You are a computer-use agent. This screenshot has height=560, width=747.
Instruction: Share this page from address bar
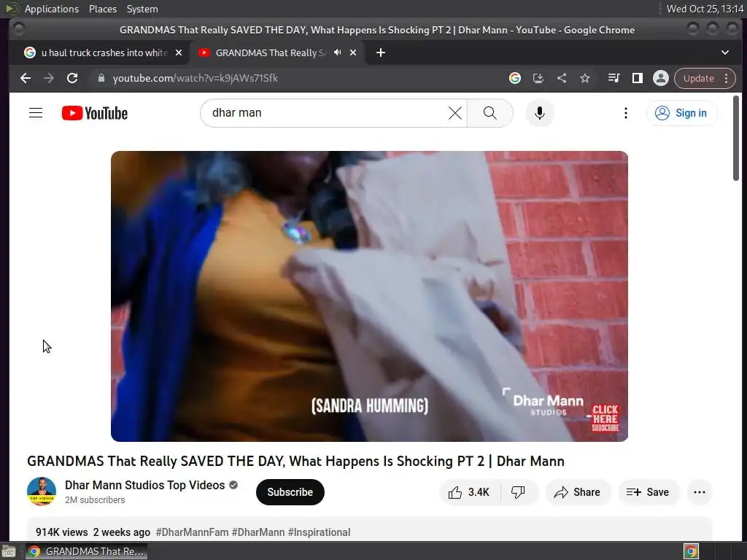pyautogui.click(x=562, y=78)
